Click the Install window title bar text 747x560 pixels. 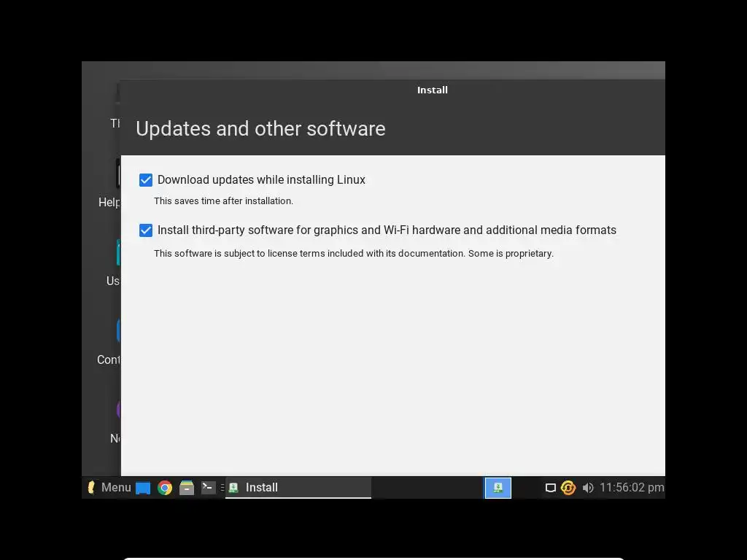coord(433,90)
